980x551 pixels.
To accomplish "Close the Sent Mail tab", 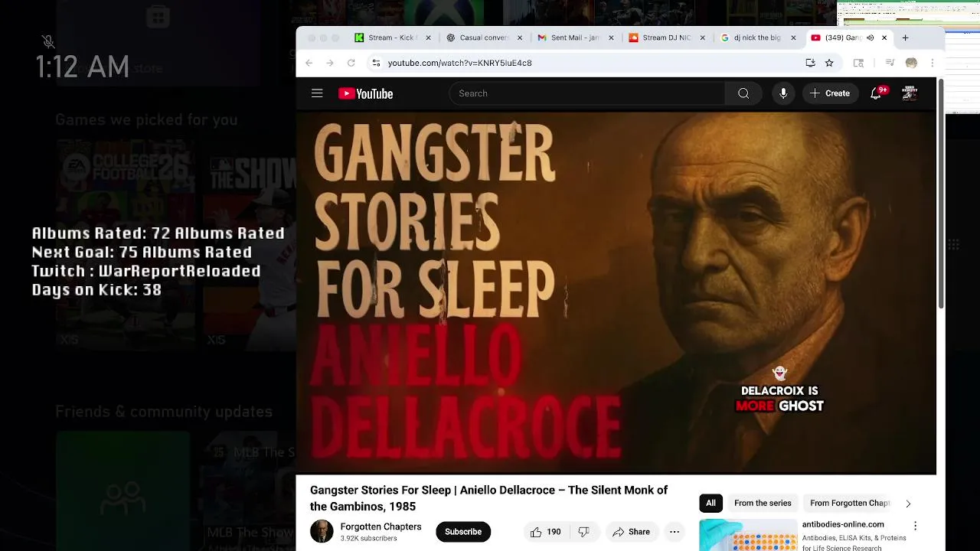I will pyautogui.click(x=611, y=37).
